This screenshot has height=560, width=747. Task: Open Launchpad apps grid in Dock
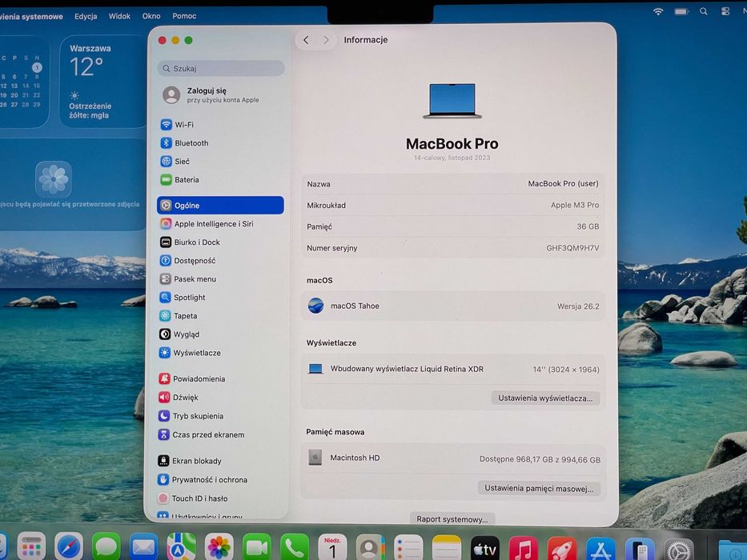click(31, 547)
